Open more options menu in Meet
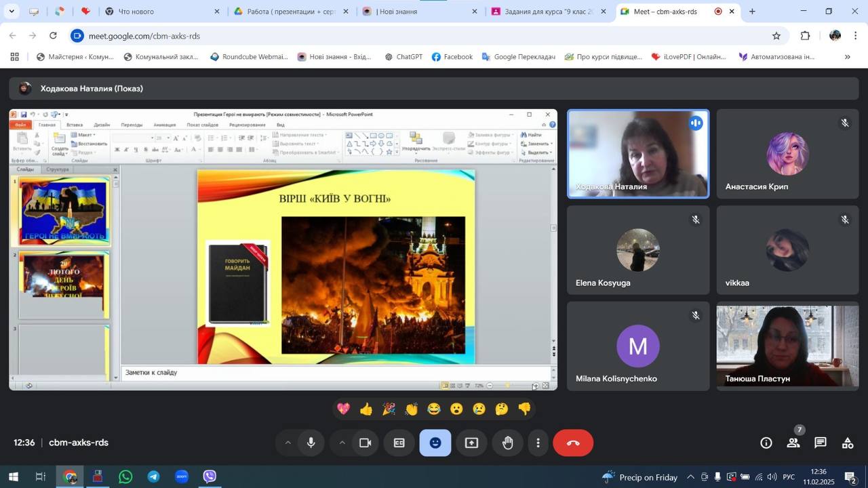The image size is (868, 488). (x=538, y=443)
